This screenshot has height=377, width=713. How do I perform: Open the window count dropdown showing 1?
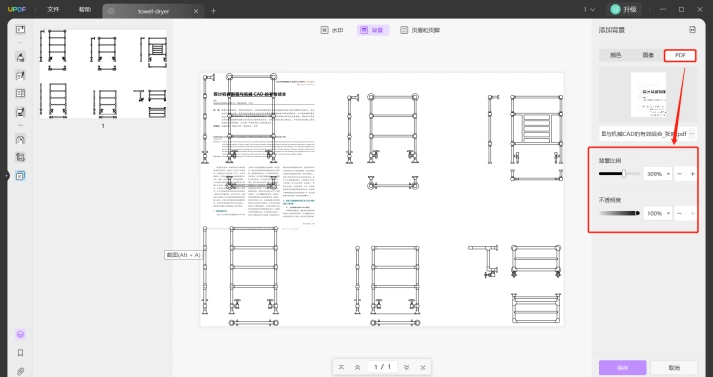589,10
